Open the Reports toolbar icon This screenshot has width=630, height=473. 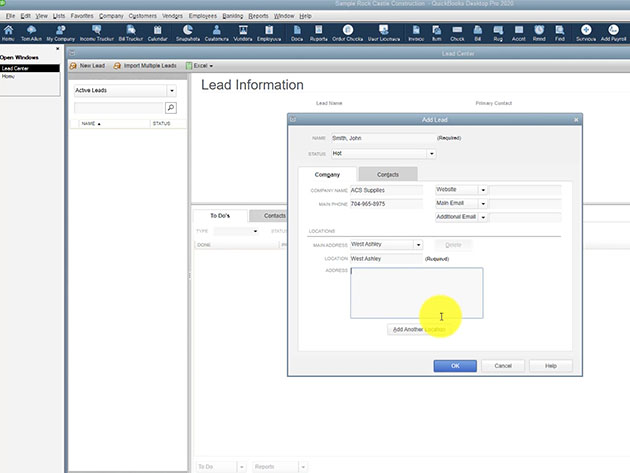(319, 33)
